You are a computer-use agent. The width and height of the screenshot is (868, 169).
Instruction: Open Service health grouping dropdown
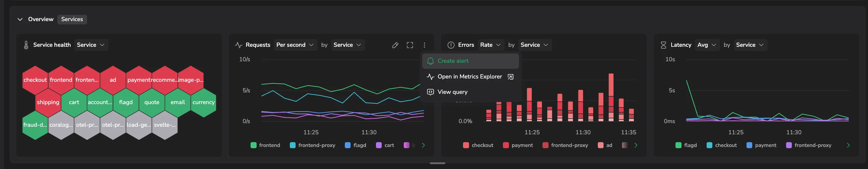[x=91, y=45]
